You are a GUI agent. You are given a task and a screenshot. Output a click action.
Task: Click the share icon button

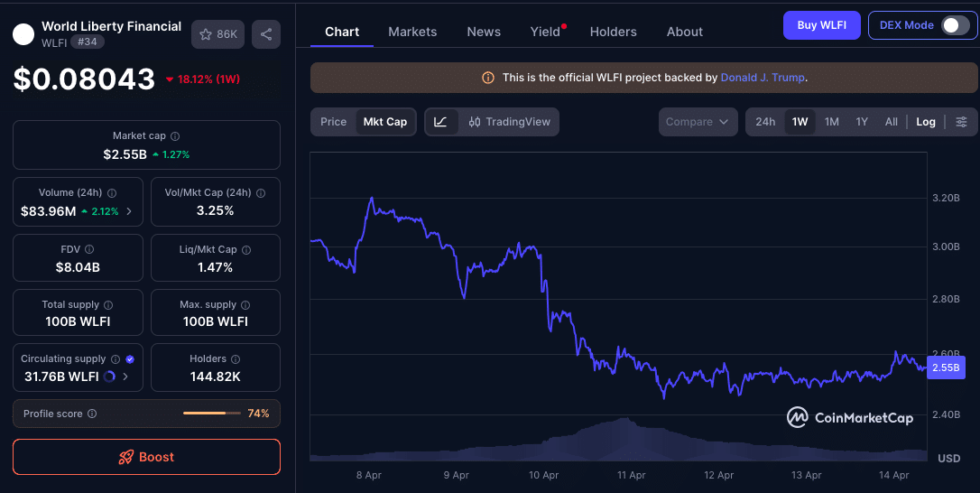(x=266, y=34)
